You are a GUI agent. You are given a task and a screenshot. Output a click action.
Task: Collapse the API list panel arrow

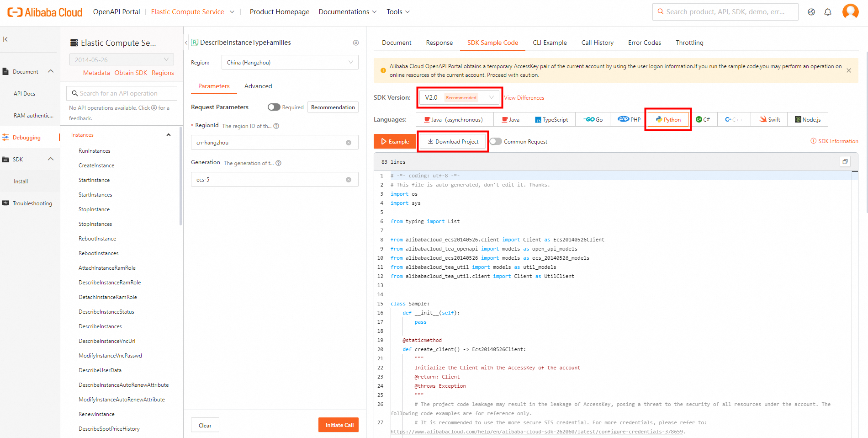(x=186, y=43)
